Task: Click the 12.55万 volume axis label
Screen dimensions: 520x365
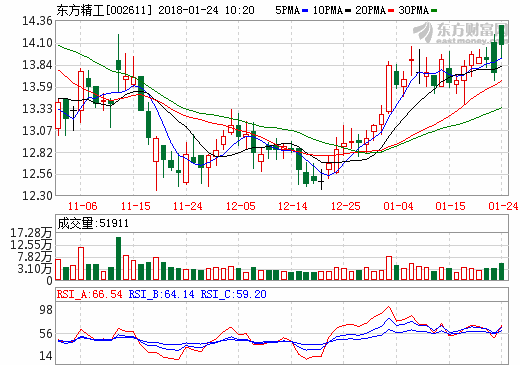Action: pyautogui.click(x=31, y=245)
